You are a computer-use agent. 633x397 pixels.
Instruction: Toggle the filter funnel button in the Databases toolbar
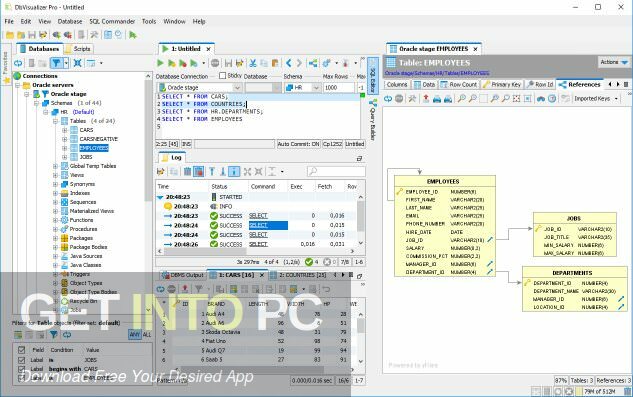[x=56, y=63]
